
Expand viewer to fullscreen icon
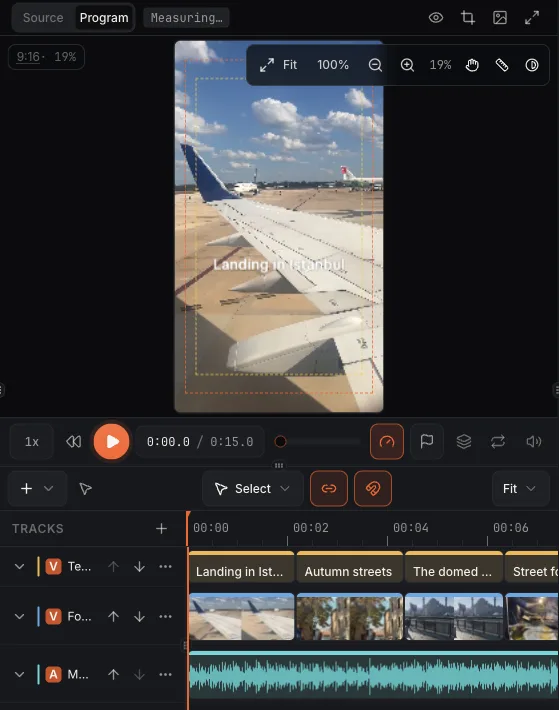pyautogui.click(x=532, y=18)
